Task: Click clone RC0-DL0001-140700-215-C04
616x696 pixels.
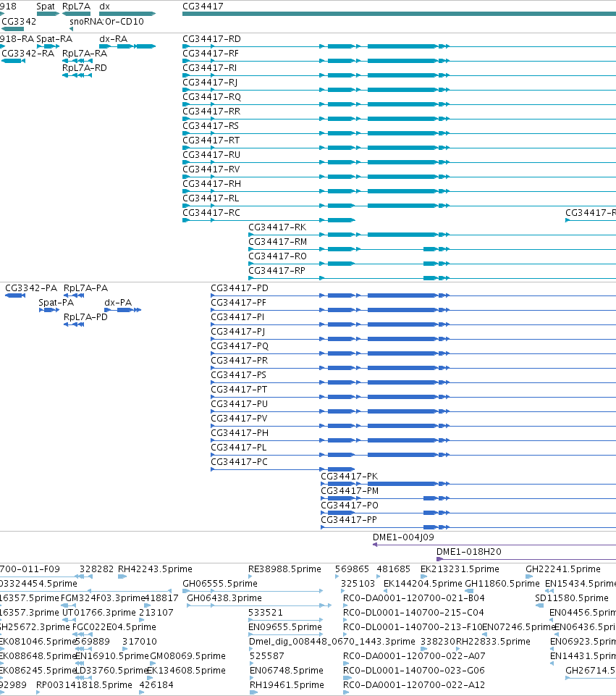Action: 413,613
